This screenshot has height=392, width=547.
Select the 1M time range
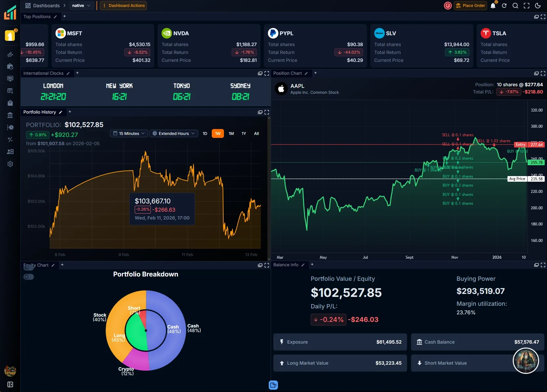point(231,134)
